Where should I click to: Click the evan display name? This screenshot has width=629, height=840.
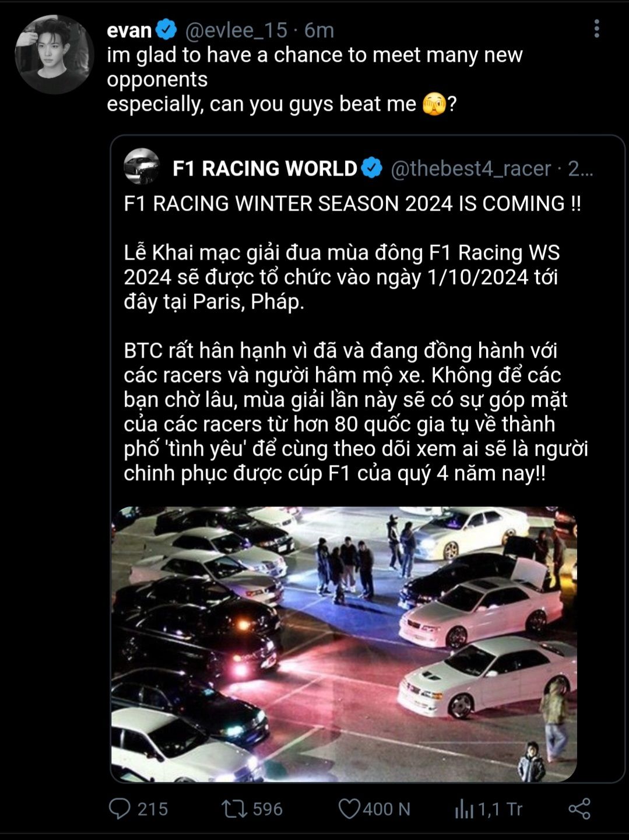tap(129, 30)
